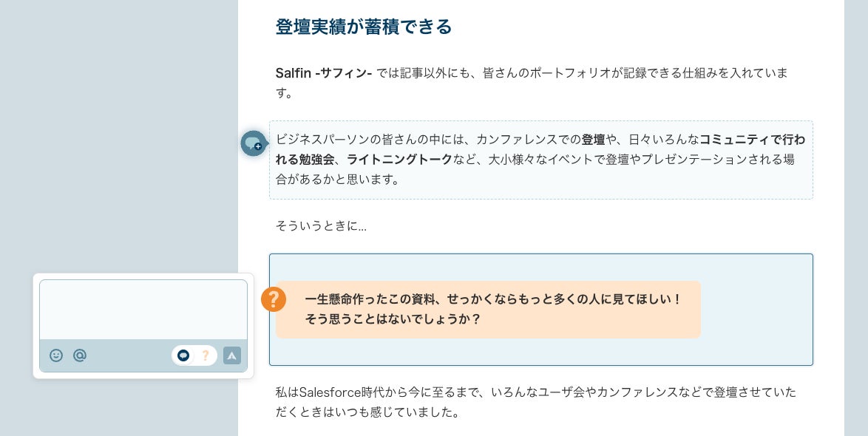The image size is (868, 436).
Task: Select the bold word ライトニングトーク
Action: tap(399, 159)
